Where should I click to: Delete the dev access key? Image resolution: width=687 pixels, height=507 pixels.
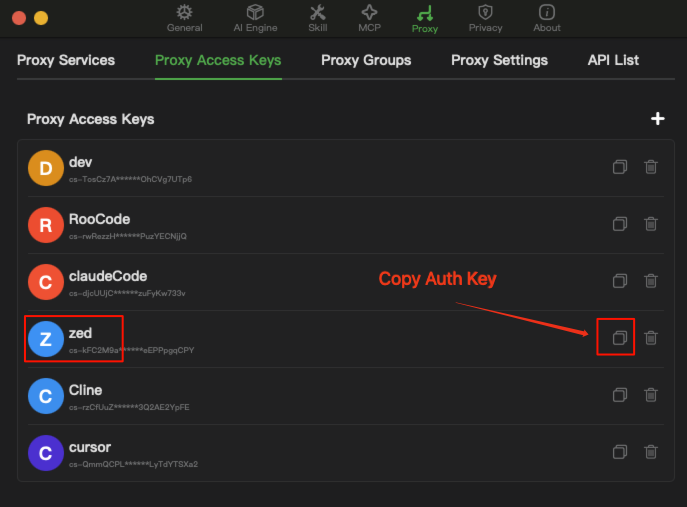pyautogui.click(x=651, y=167)
